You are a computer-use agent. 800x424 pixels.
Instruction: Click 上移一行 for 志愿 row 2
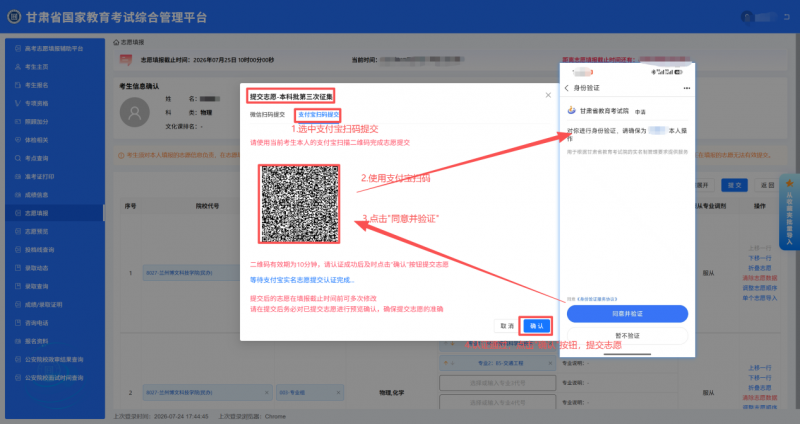click(x=759, y=368)
